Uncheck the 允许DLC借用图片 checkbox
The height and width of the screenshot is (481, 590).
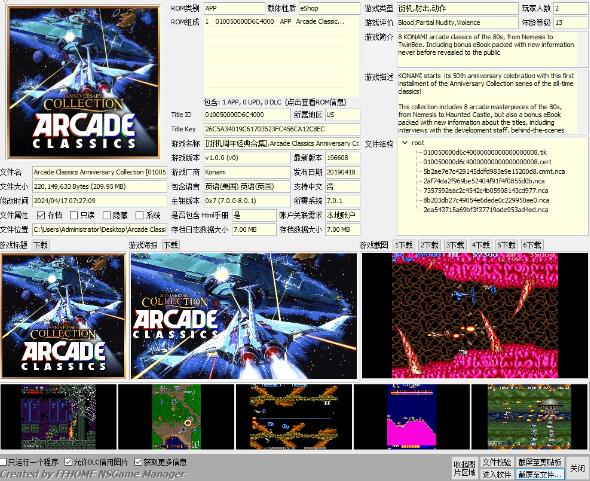pos(68,462)
